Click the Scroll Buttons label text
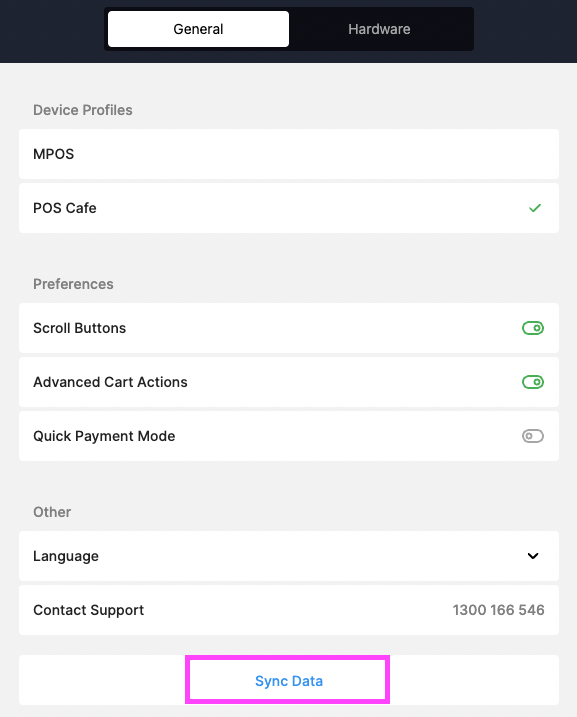Viewport: 577px width, 717px height. click(80, 328)
